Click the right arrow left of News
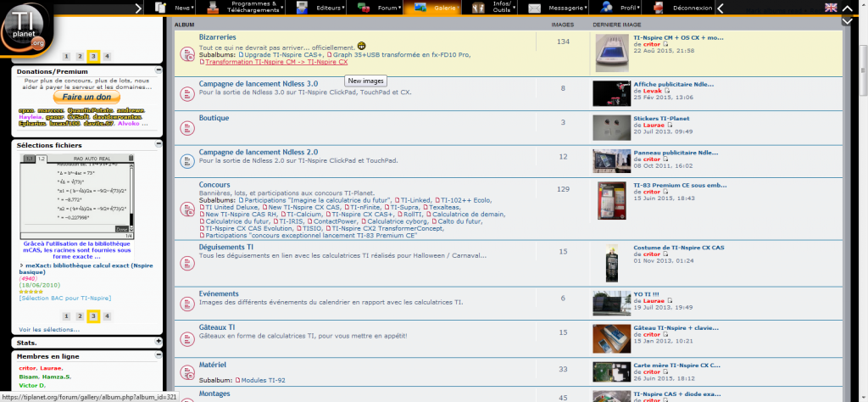The height and width of the screenshot is (402, 868). (138, 8)
